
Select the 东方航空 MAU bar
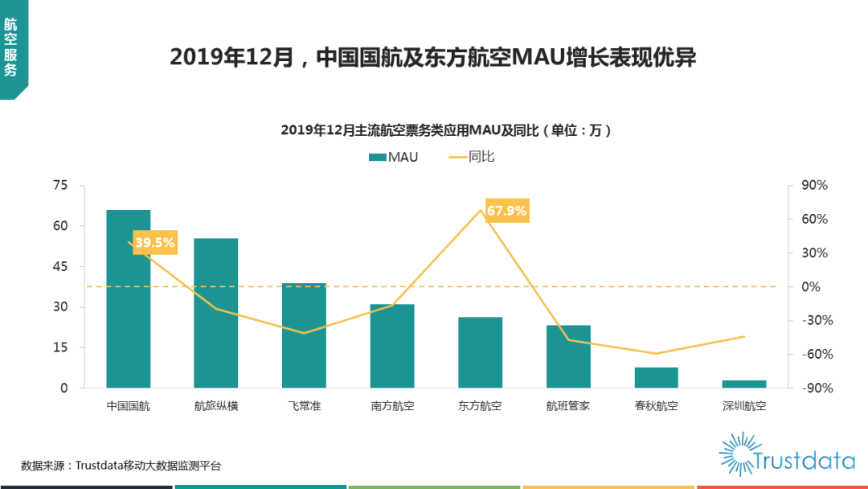(x=481, y=352)
